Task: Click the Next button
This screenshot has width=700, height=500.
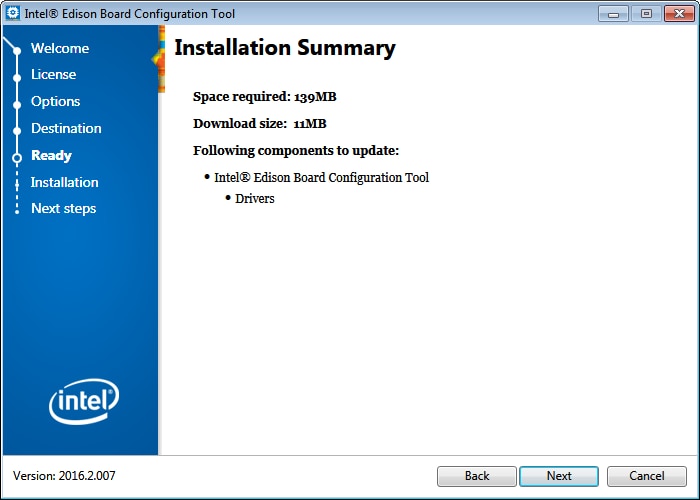Action: pos(559,476)
